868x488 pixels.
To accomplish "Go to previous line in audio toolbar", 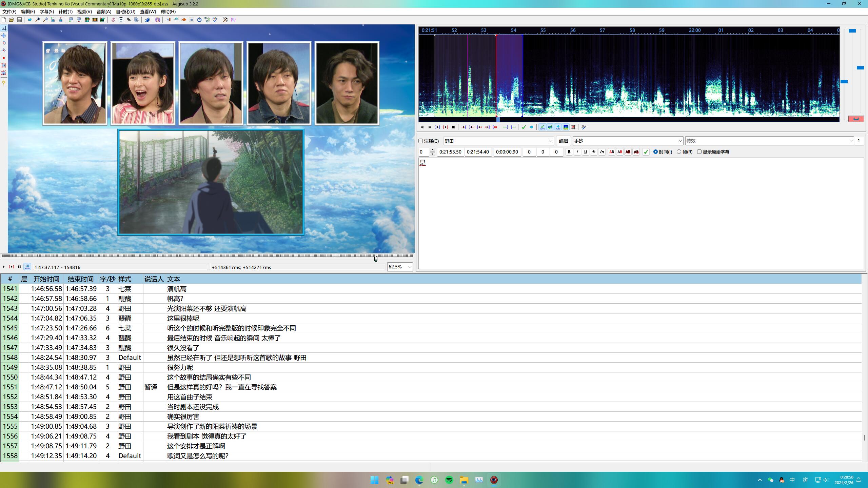I will (422, 127).
